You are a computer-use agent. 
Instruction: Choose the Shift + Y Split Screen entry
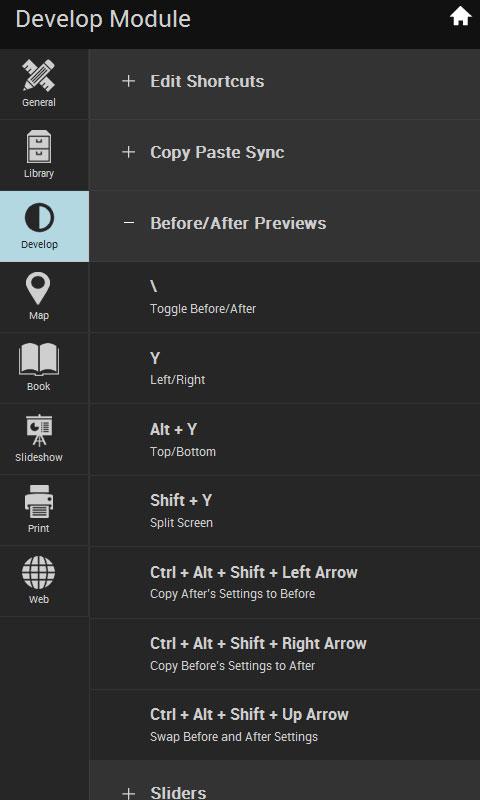(285, 511)
